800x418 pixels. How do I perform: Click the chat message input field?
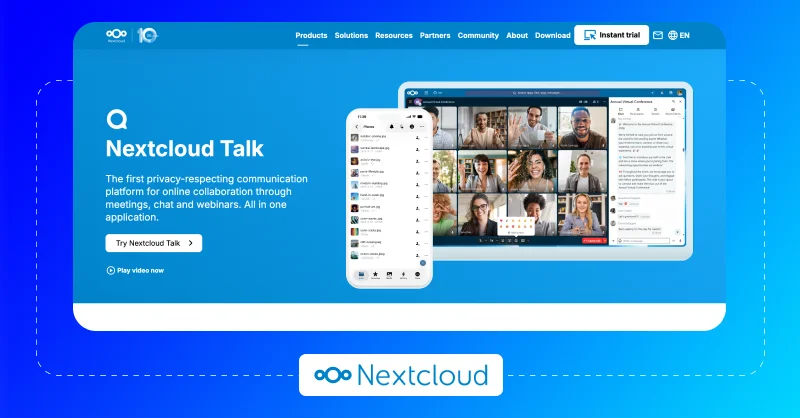point(643,240)
